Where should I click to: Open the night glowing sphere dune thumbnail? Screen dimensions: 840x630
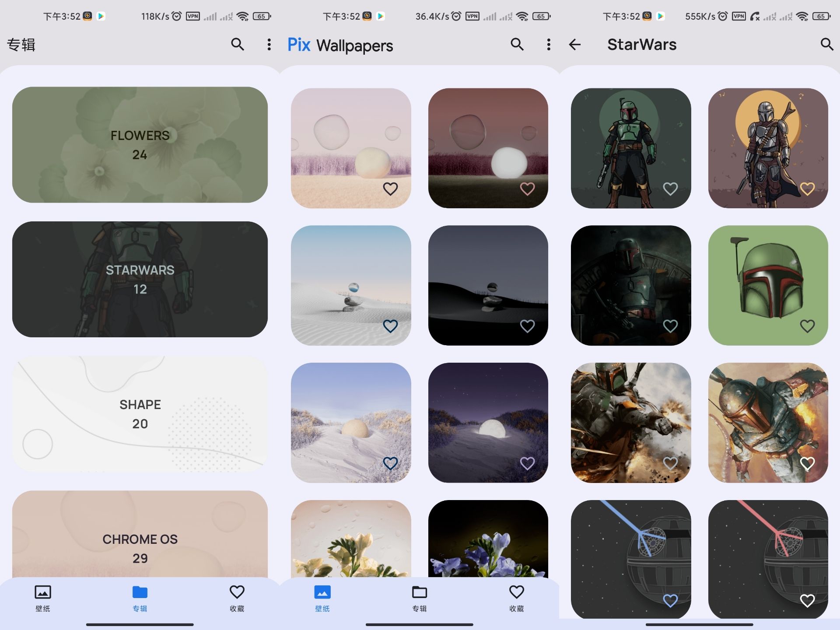click(x=488, y=423)
